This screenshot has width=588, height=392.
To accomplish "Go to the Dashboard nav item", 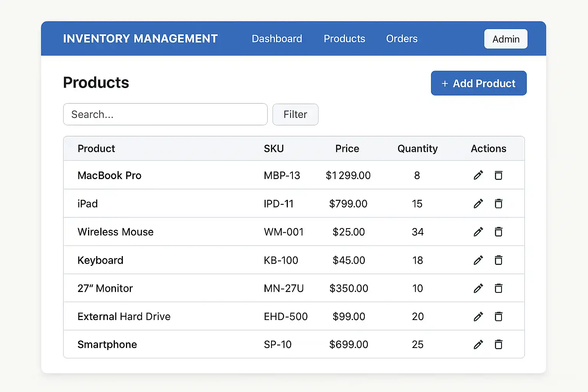I will (x=277, y=39).
